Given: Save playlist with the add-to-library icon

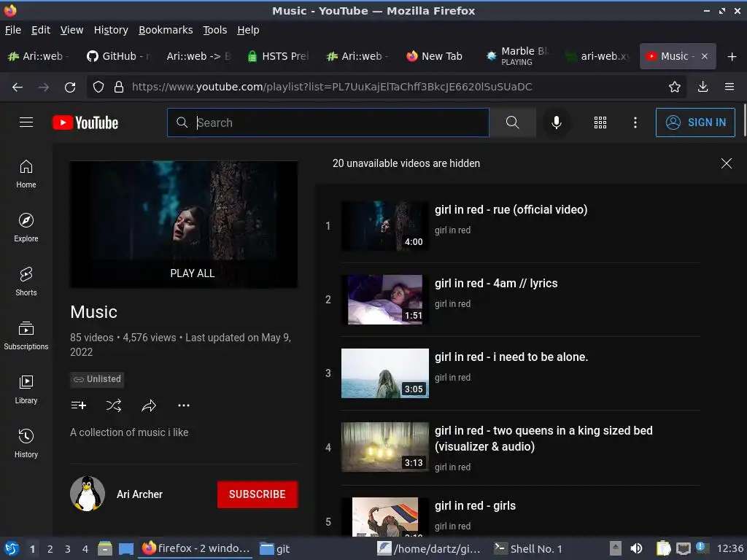Looking at the screenshot, I should [x=79, y=405].
